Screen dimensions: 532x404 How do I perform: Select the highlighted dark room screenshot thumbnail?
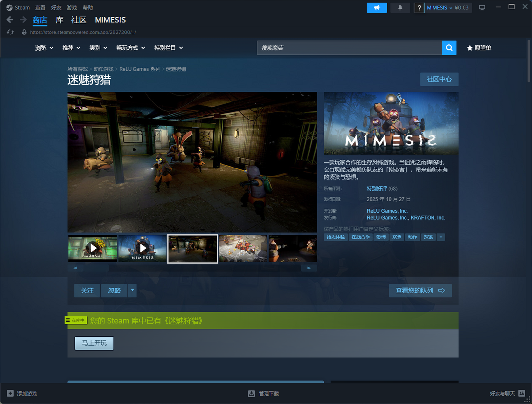193,248
